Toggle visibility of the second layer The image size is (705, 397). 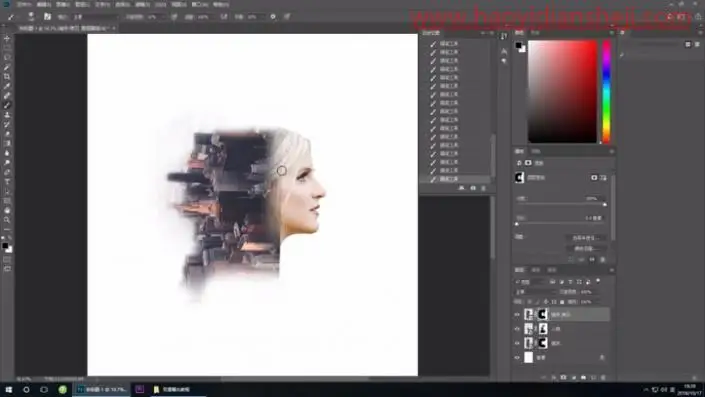pyautogui.click(x=517, y=329)
